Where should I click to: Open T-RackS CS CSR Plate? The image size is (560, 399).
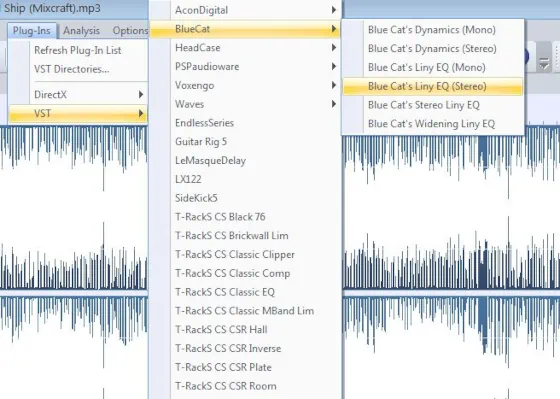(x=245, y=367)
